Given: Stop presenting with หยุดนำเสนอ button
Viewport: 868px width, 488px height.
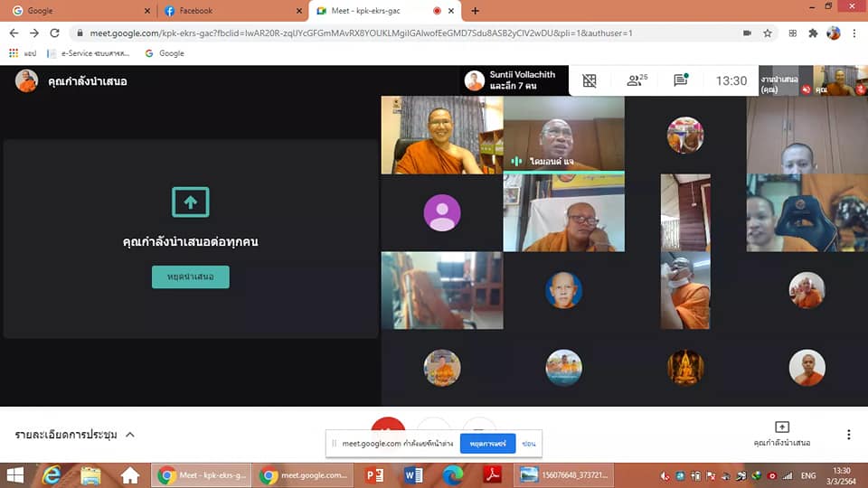Looking at the screenshot, I should click(191, 277).
